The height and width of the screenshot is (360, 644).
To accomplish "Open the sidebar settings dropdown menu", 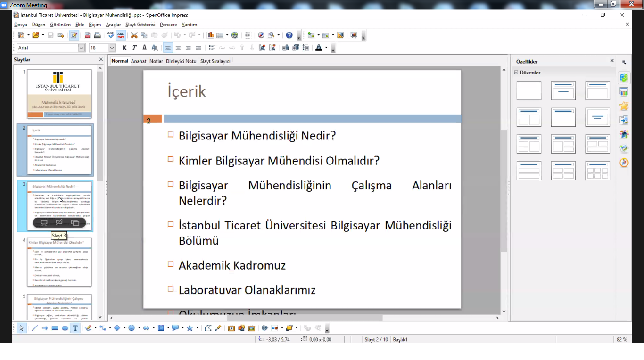I will 624,62.
